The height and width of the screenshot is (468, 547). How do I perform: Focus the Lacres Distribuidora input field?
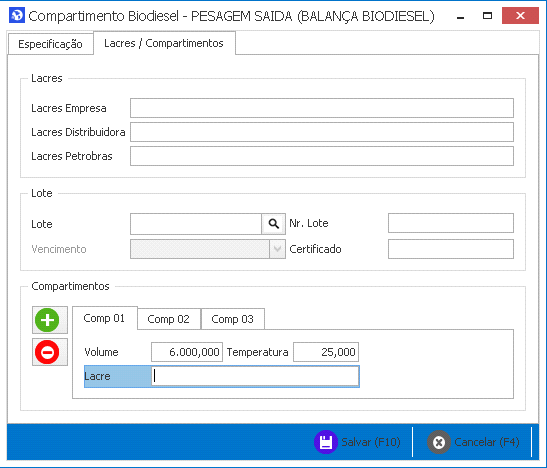[x=322, y=132]
